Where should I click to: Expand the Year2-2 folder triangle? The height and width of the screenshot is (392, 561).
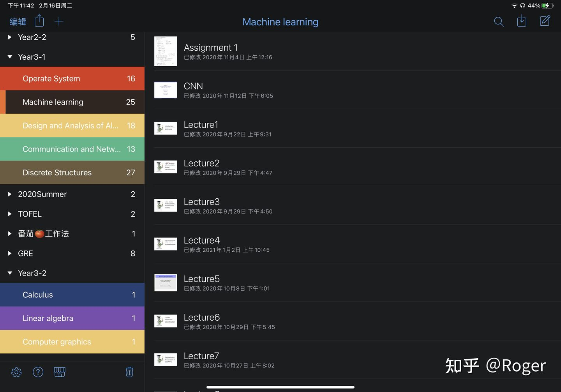10,37
